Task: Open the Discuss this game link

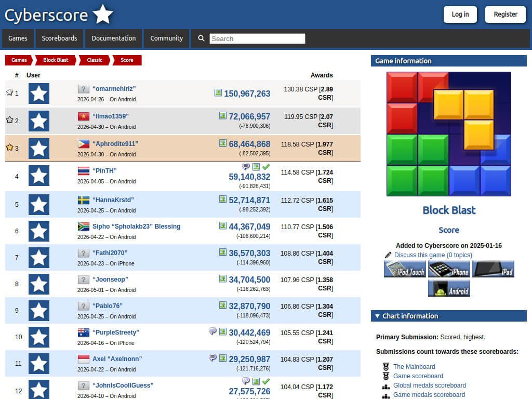Action: pos(433,255)
